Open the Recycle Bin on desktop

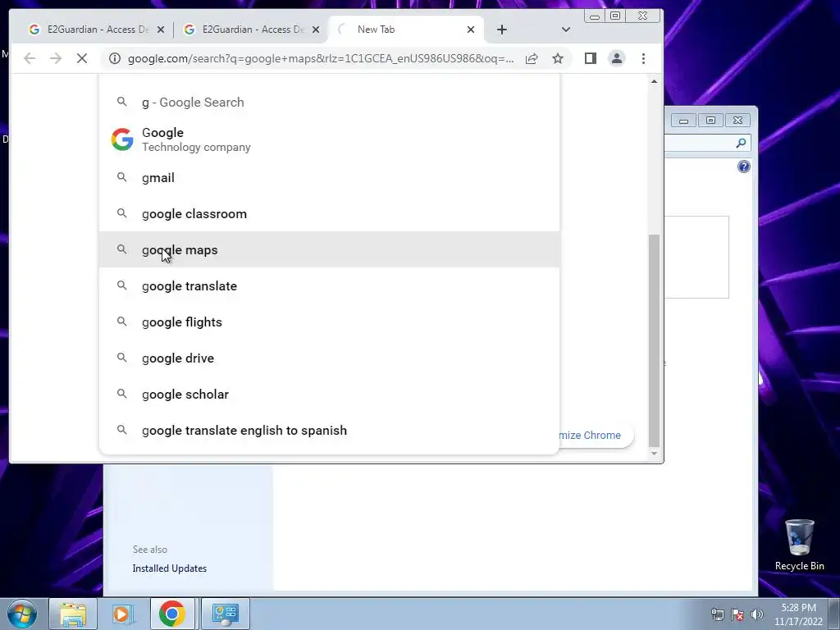799,545
